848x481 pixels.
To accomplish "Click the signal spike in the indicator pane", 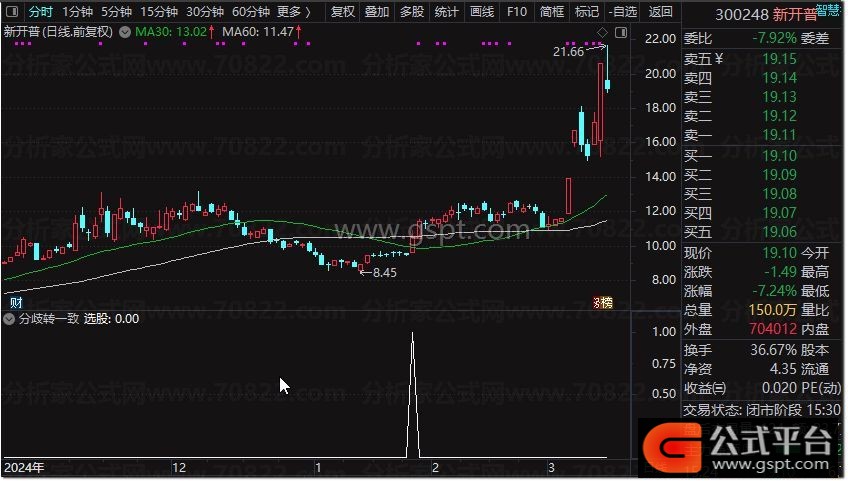I will [x=413, y=395].
